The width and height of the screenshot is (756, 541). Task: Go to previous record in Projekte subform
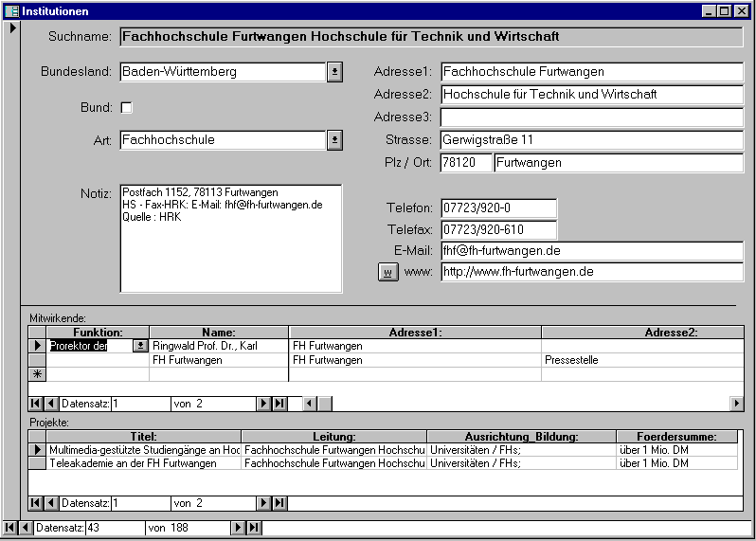pyautogui.click(x=51, y=503)
